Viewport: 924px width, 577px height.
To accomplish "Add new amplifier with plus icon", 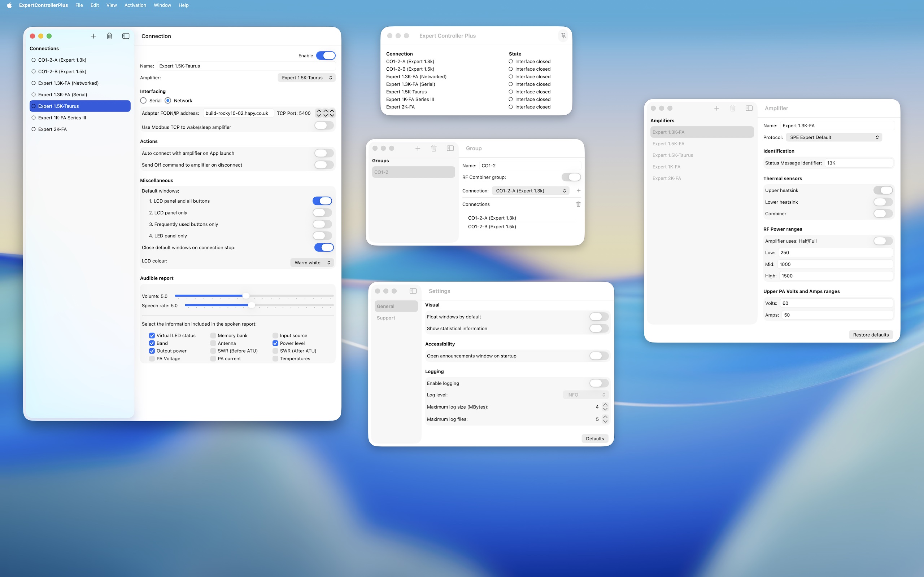I will pyautogui.click(x=717, y=109).
